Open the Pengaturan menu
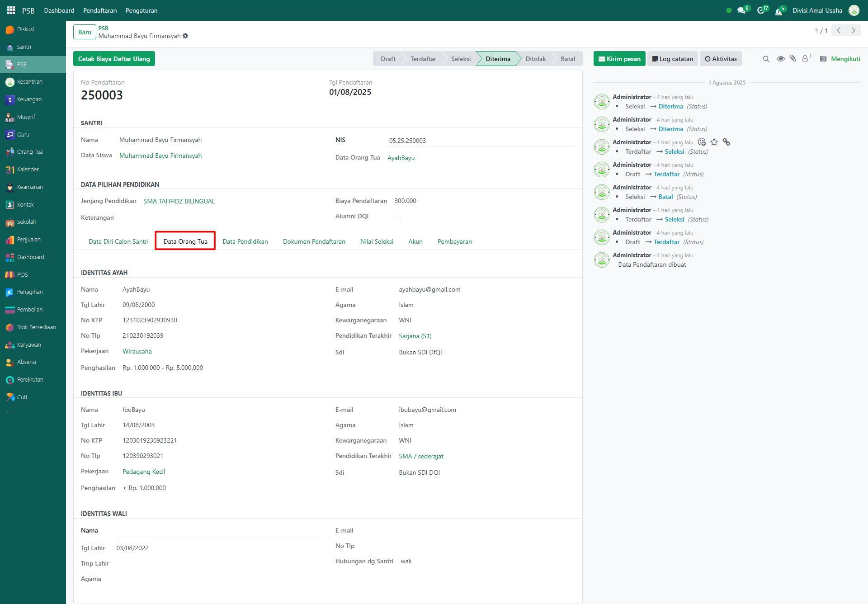 coord(142,10)
